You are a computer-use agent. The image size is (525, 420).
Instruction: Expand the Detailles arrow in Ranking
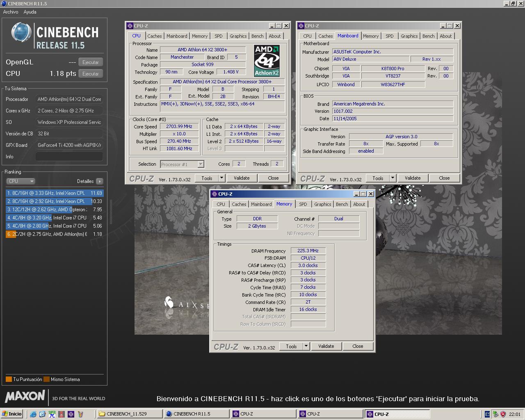click(100, 181)
